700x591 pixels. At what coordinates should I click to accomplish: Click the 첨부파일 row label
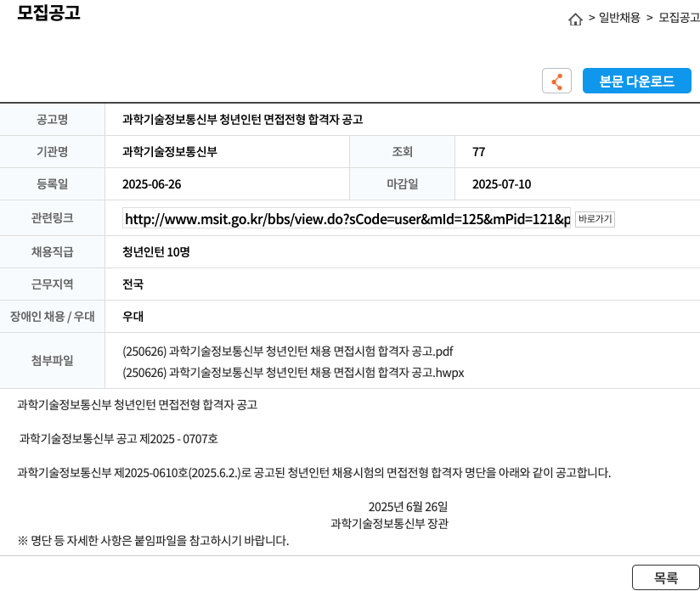[52, 360]
